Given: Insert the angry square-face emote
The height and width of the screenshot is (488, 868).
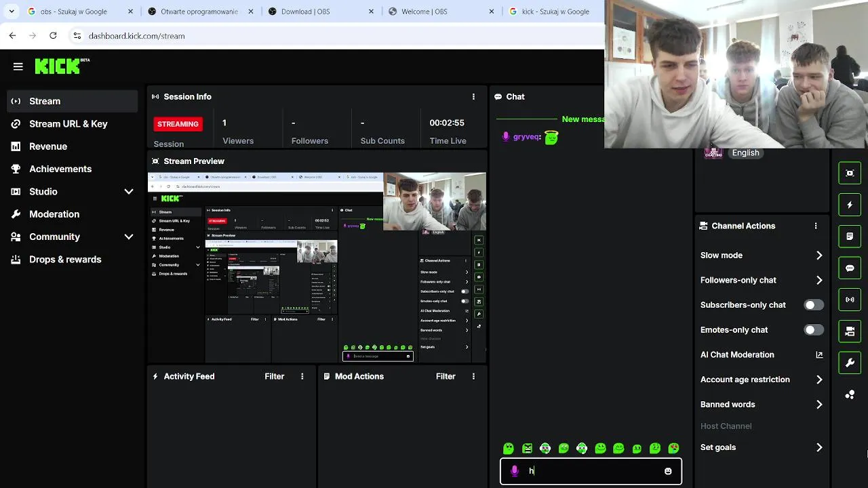Looking at the screenshot, I should [x=527, y=448].
